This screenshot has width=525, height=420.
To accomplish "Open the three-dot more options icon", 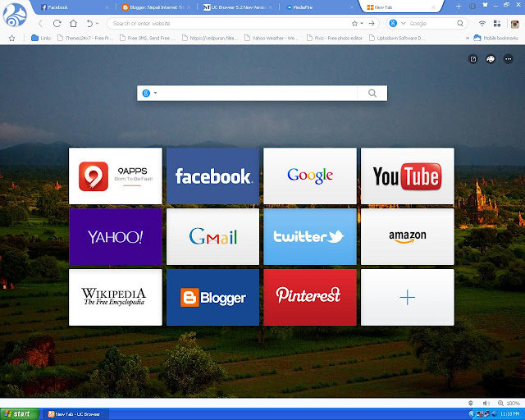I will pyautogui.click(x=509, y=59).
